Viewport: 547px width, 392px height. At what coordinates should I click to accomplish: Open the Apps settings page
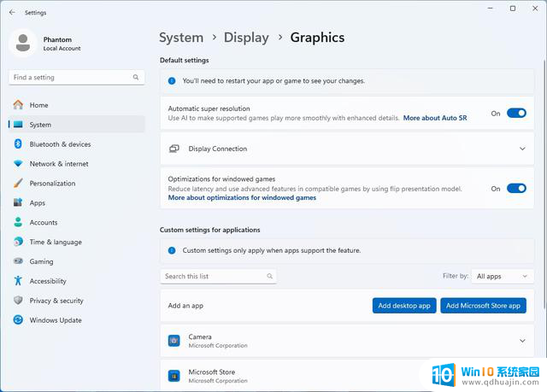77,202
